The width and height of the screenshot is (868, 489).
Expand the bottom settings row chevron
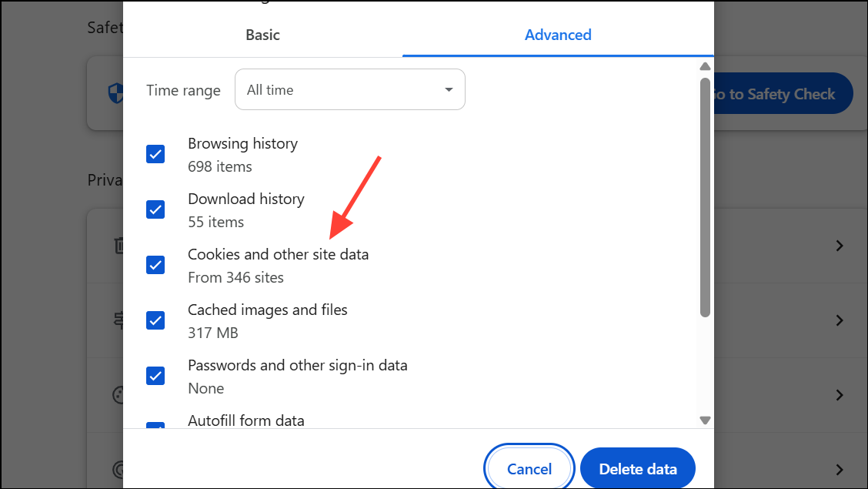tap(839, 469)
